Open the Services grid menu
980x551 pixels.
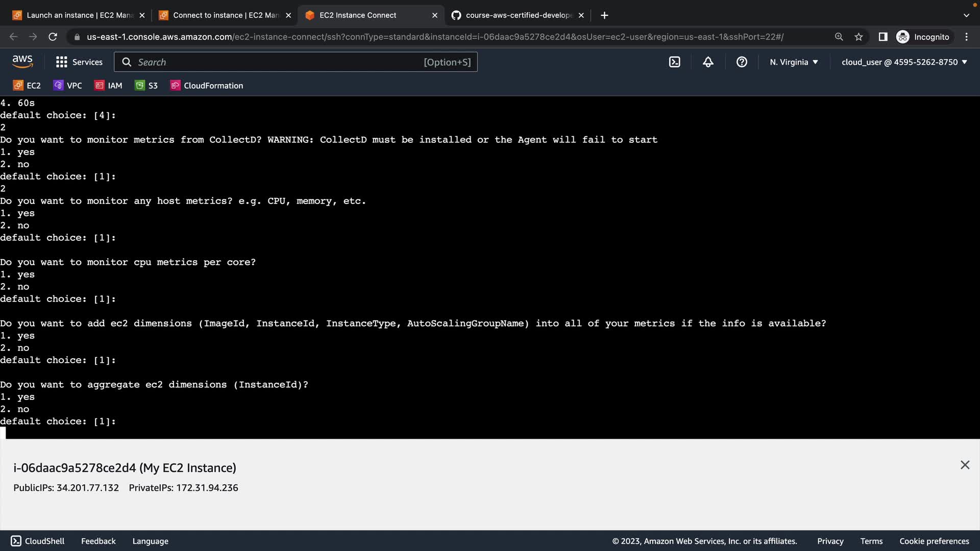[x=79, y=62]
